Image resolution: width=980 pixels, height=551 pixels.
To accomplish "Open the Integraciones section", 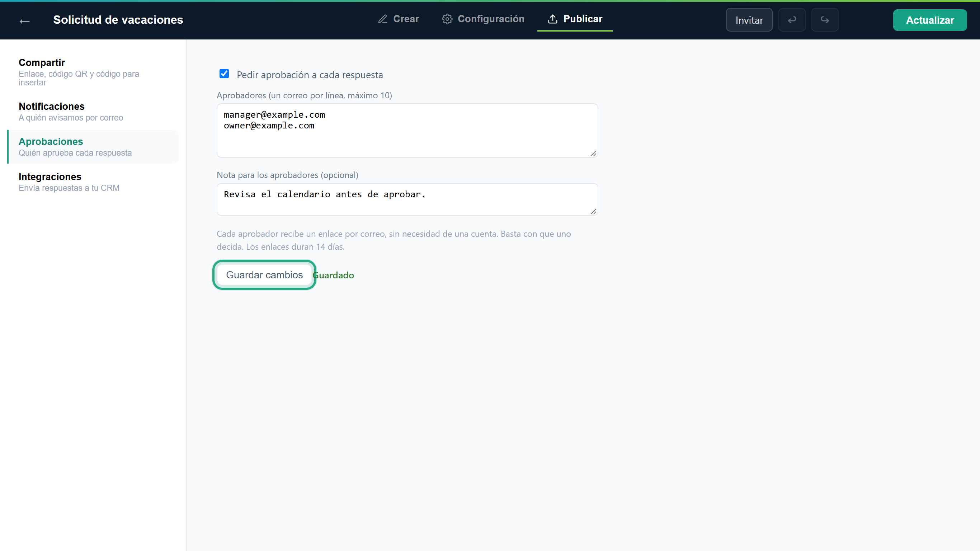I will pos(93,182).
